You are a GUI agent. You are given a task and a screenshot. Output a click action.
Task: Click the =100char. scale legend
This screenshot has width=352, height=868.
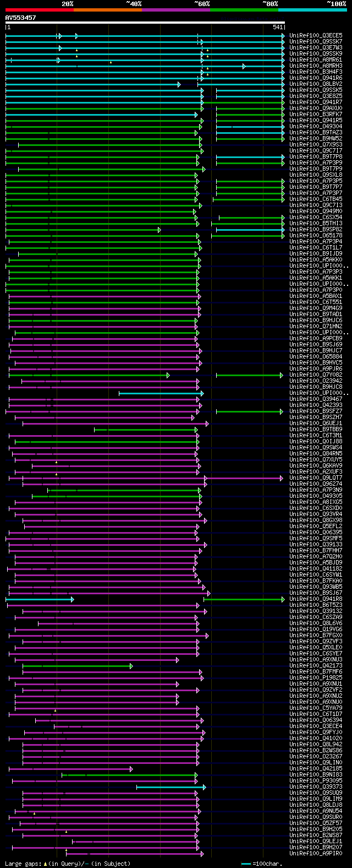pyautogui.click(x=261, y=864)
